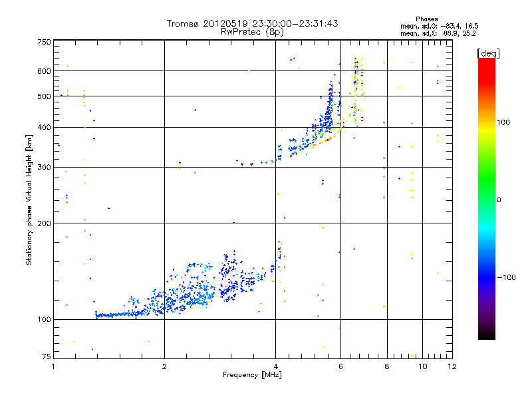Viewport: 532px width, 399px height.
Task: Click the orange X-mode trace near 6 MHz
Action: tap(326, 140)
